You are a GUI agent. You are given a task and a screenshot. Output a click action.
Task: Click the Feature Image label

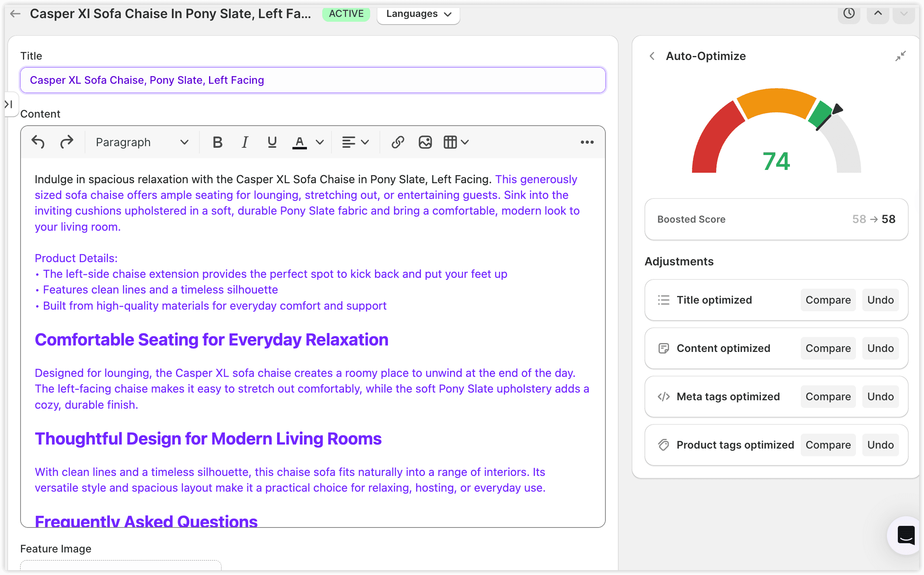[56, 549]
